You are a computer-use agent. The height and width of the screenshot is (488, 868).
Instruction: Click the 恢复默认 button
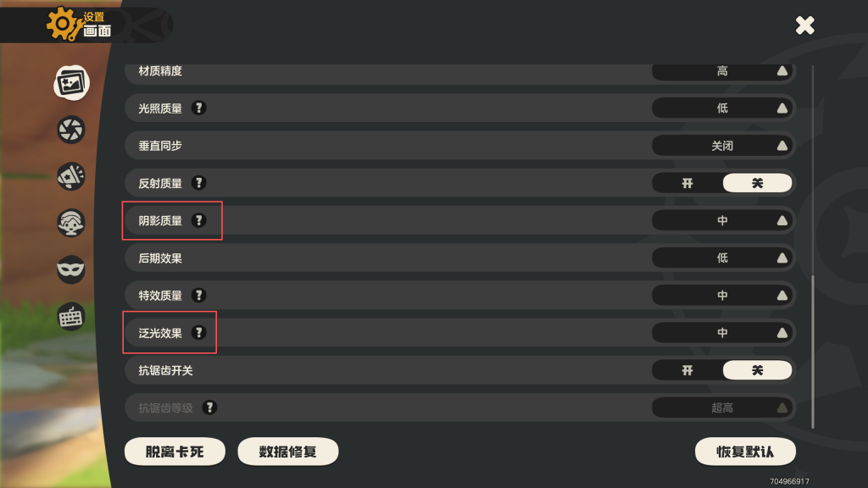pyautogui.click(x=745, y=452)
